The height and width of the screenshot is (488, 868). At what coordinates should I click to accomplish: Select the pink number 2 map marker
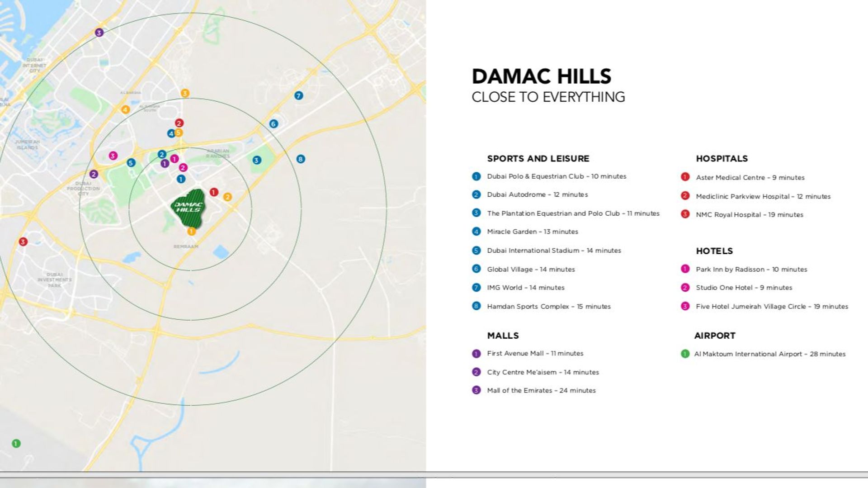point(183,168)
